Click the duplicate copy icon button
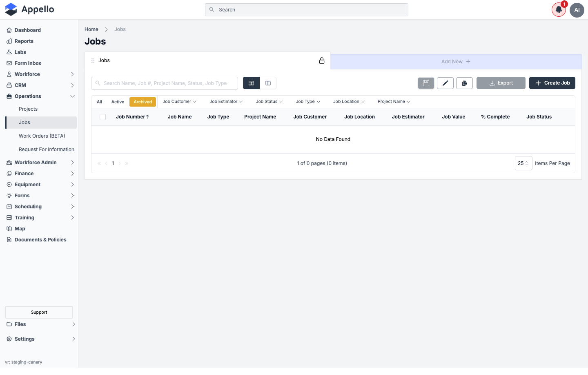The height and width of the screenshot is (375, 588). coord(464,83)
